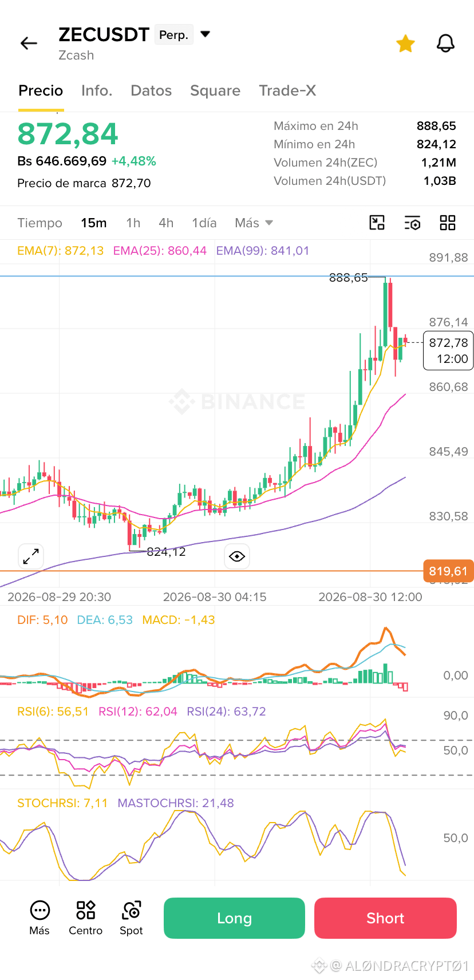Click the 888,65 high label on the chart

[x=349, y=278]
